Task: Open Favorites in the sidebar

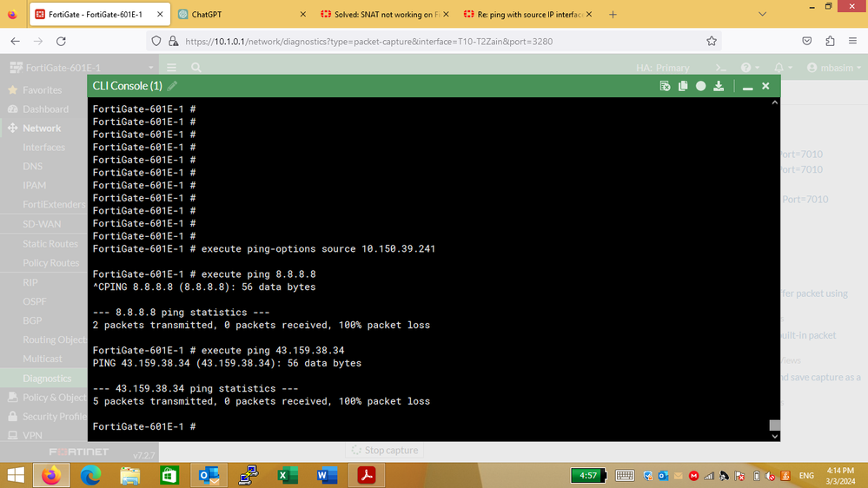Action: click(43, 89)
